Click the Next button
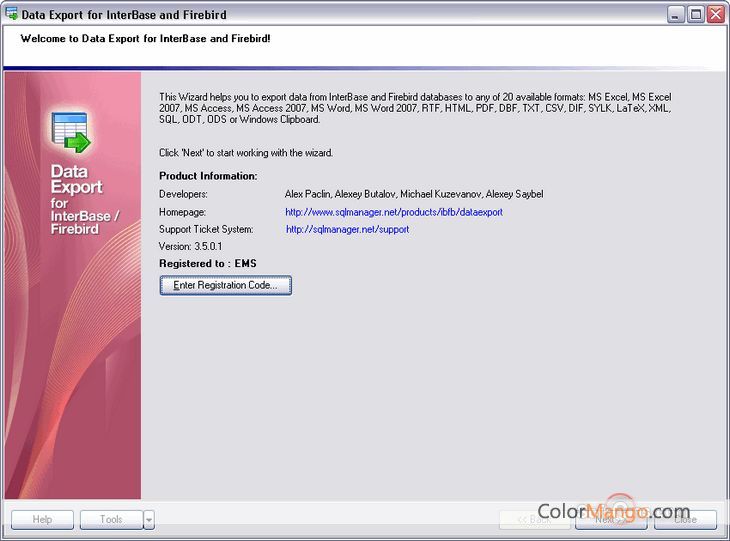730x541 pixels. [611, 520]
